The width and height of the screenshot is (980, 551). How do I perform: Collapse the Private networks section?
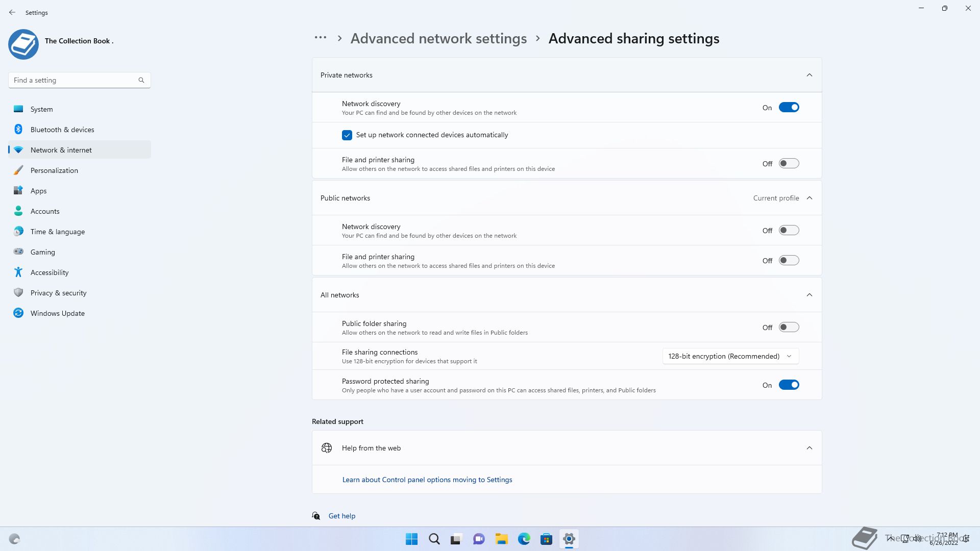(x=810, y=75)
